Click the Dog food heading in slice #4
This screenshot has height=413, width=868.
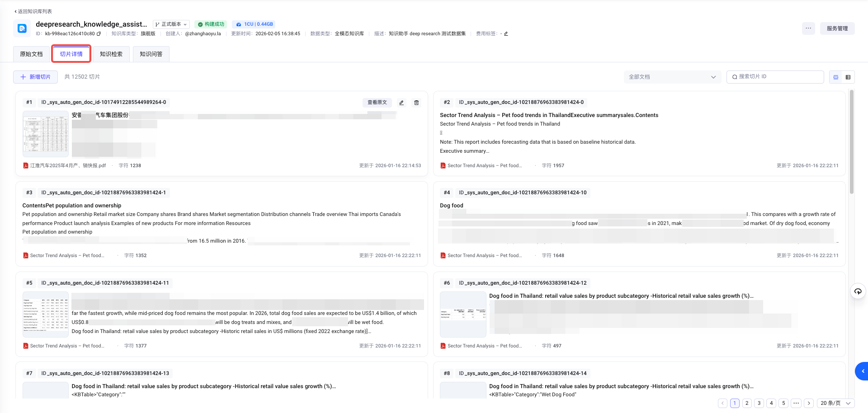click(452, 206)
